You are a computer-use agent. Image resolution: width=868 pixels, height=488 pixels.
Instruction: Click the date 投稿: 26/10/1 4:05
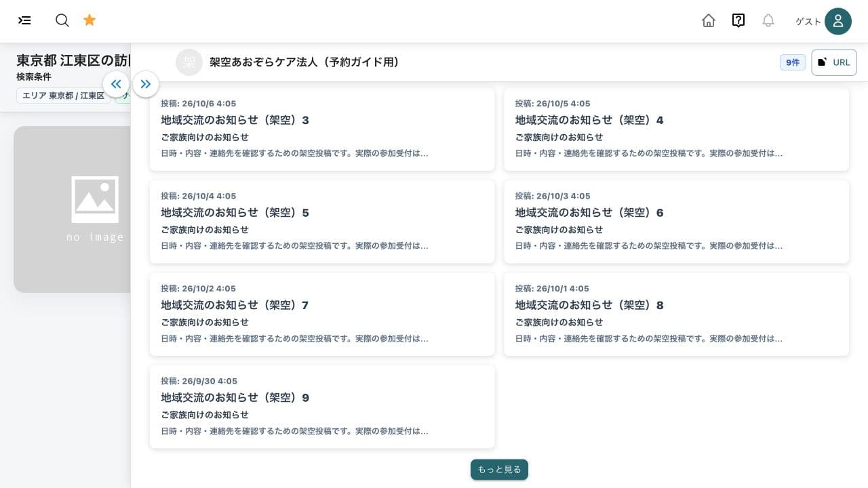coord(552,289)
